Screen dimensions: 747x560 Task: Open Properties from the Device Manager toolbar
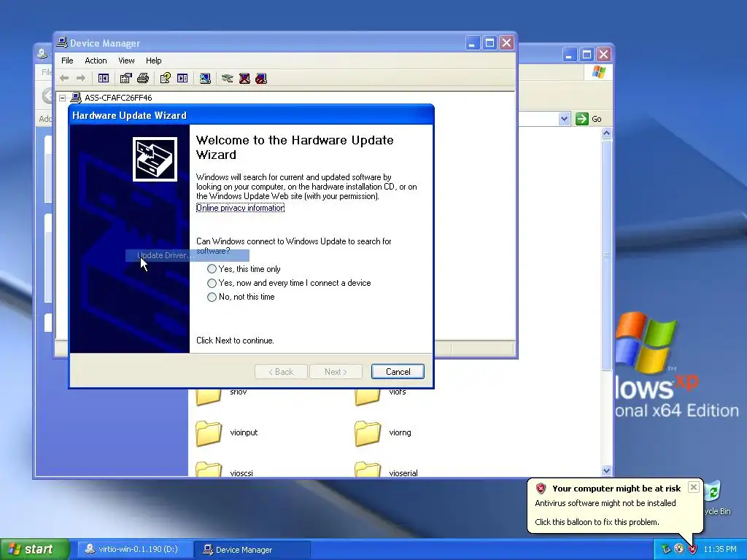tap(125, 78)
